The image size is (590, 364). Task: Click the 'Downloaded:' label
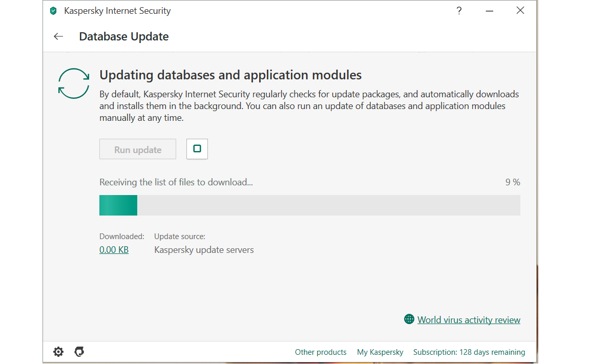pos(122,237)
